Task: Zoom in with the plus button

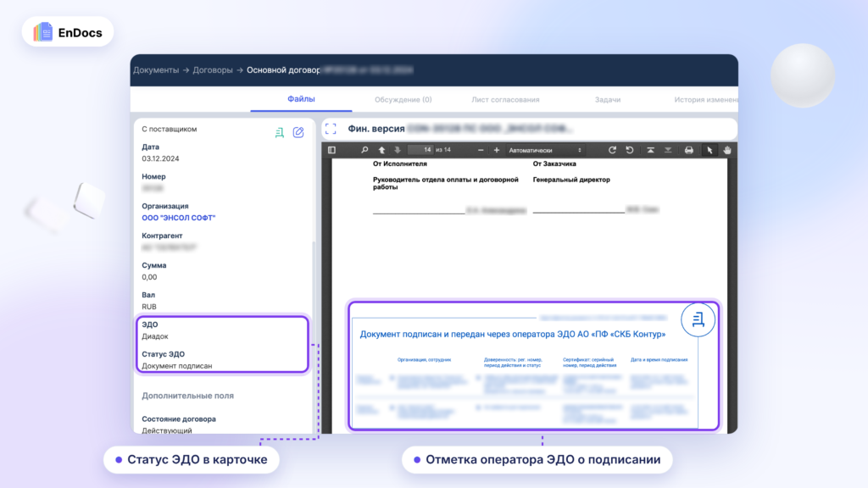Action: click(x=497, y=150)
